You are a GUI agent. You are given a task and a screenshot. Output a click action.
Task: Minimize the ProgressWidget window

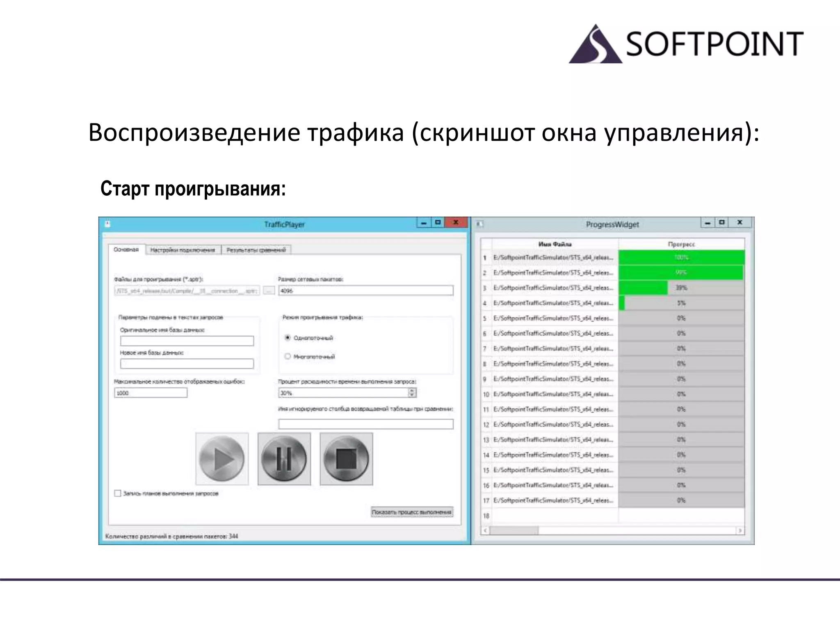pyautogui.click(x=708, y=222)
